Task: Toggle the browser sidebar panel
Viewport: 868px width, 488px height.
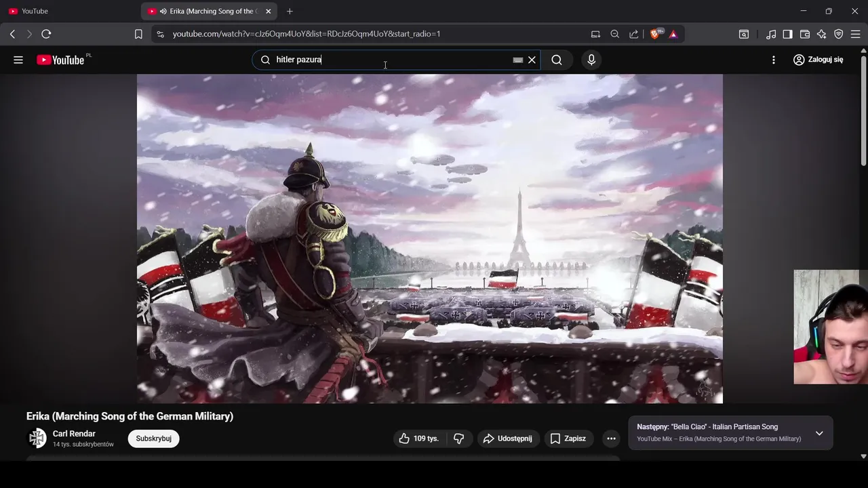Action: [788, 34]
